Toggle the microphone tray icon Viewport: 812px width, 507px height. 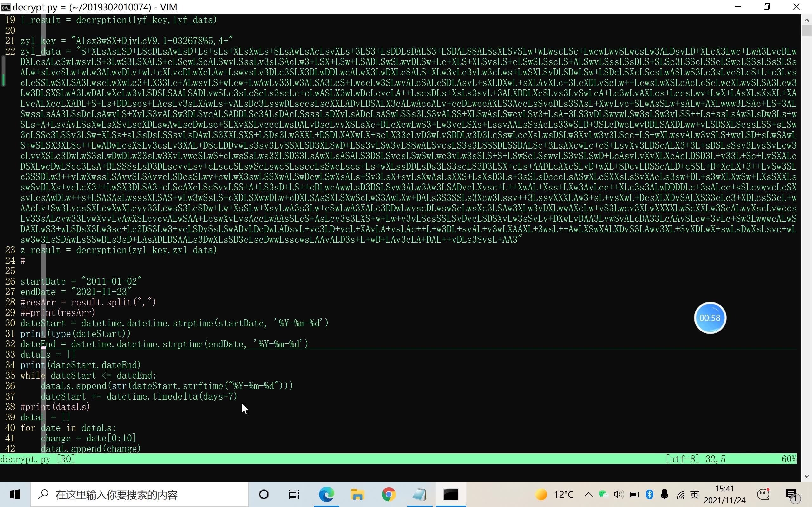coord(665,494)
